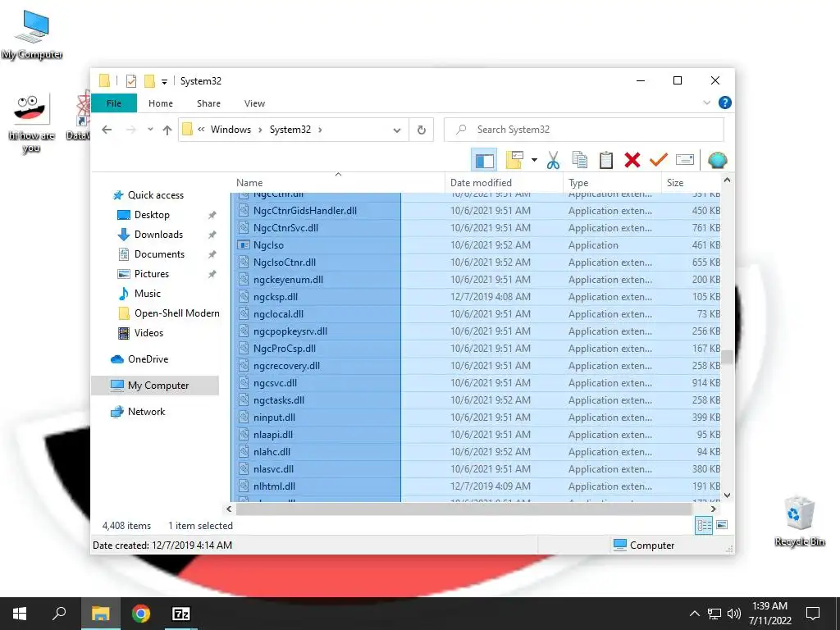
Task: Click the chevron after Windows in address path
Action: coord(260,130)
